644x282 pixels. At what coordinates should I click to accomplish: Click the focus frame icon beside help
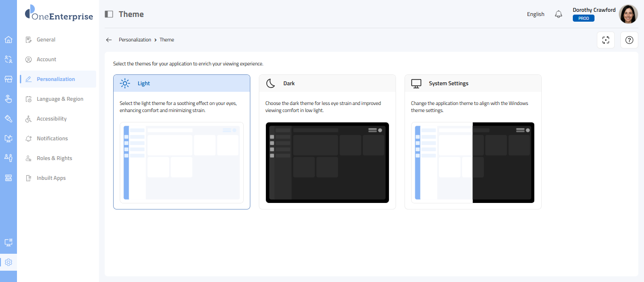point(606,40)
